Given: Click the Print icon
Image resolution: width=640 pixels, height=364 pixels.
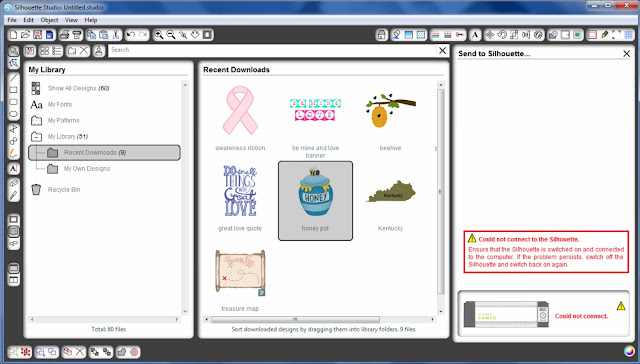Looking at the screenshot, I should pos(64,35).
